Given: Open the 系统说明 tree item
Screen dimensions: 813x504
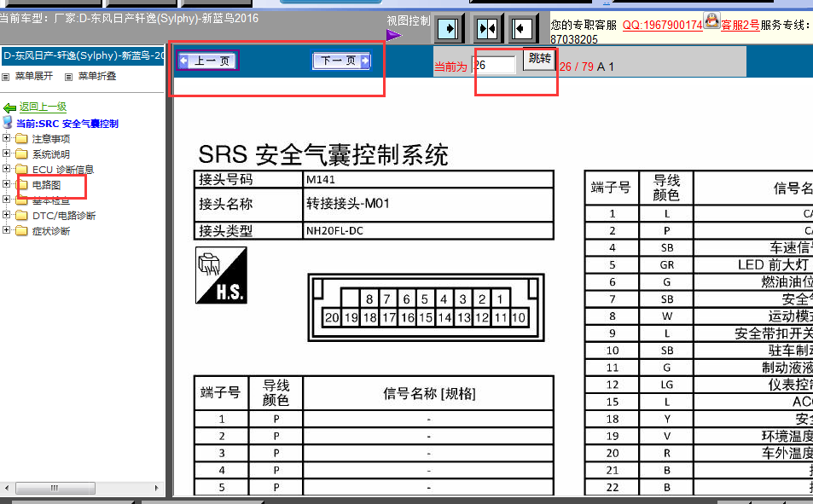Looking at the screenshot, I should point(51,154).
